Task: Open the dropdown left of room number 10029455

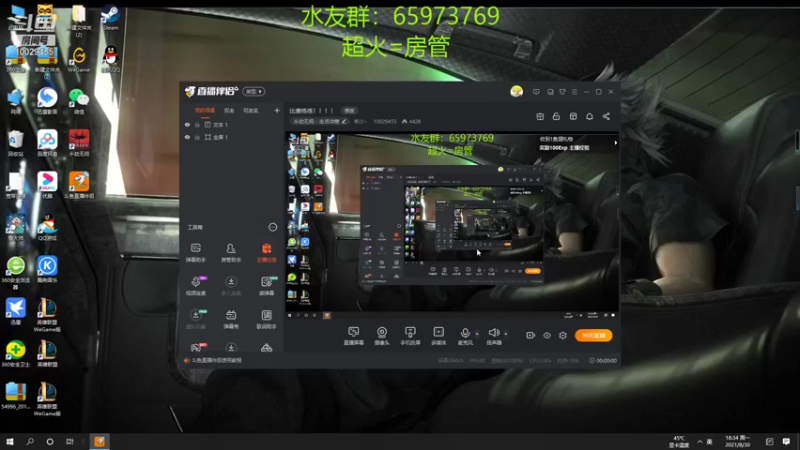Action: [360, 121]
